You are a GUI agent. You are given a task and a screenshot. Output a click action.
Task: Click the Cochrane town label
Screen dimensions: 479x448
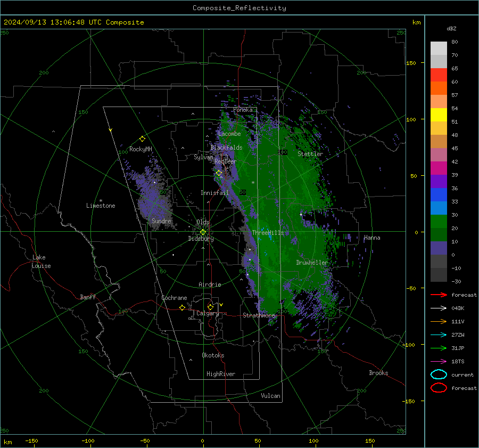pyautogui.click(x=174, y=298)
